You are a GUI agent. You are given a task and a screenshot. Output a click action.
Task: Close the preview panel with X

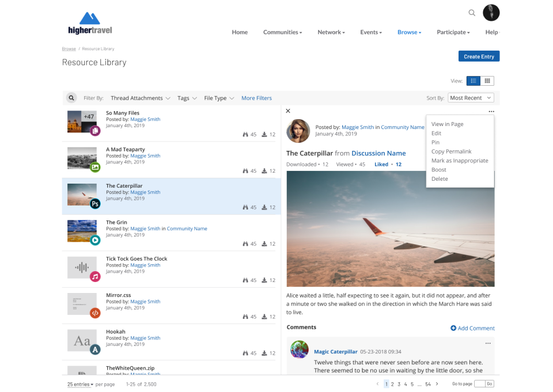[288, 111]
